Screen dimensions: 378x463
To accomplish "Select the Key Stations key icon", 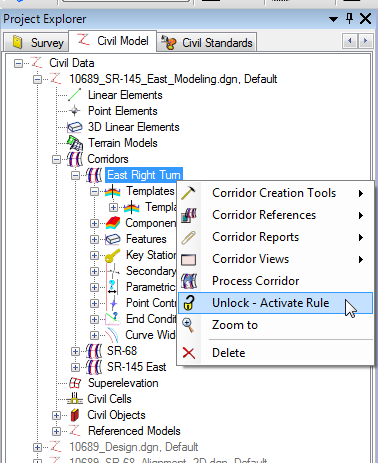I will pos(112,255).
